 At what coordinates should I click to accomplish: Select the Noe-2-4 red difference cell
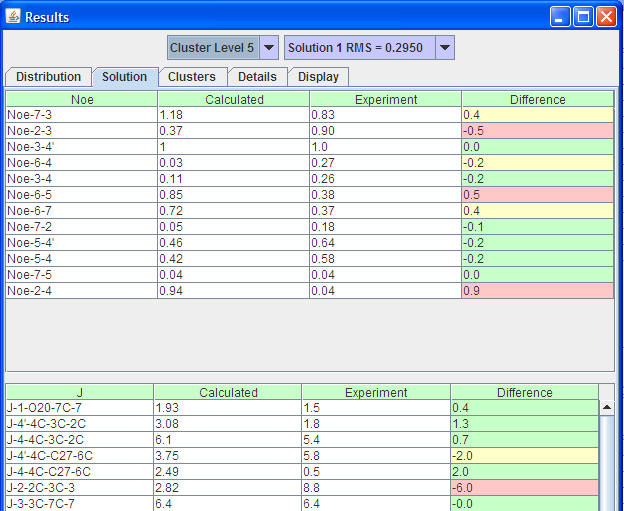[x=537, y=291]
